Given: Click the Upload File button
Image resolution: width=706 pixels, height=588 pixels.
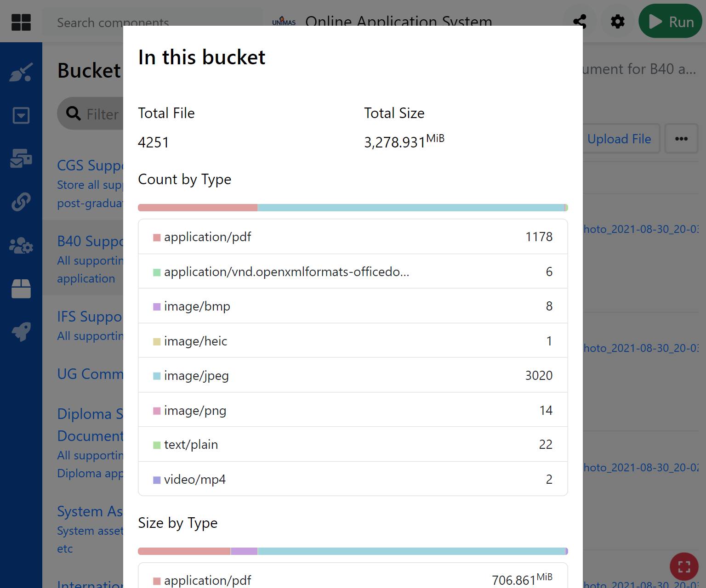Looking at the screenshot, I should point(620,139).
